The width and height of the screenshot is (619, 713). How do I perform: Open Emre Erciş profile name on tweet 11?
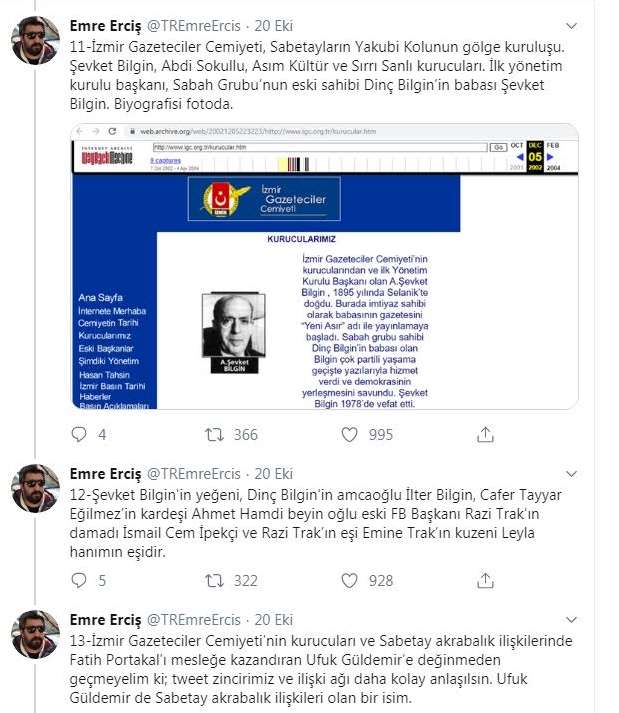click(x=106, y=26)
